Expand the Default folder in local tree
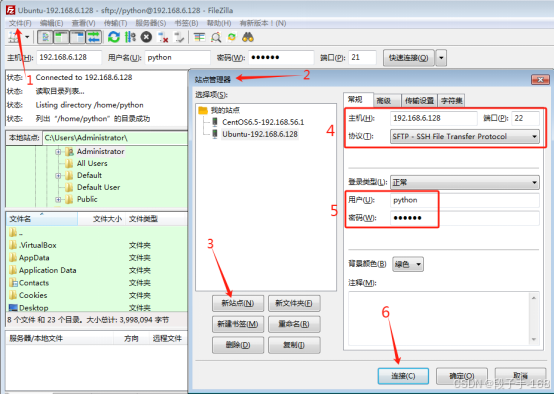The height and width of the screenshot is (395, 554). 58,176
